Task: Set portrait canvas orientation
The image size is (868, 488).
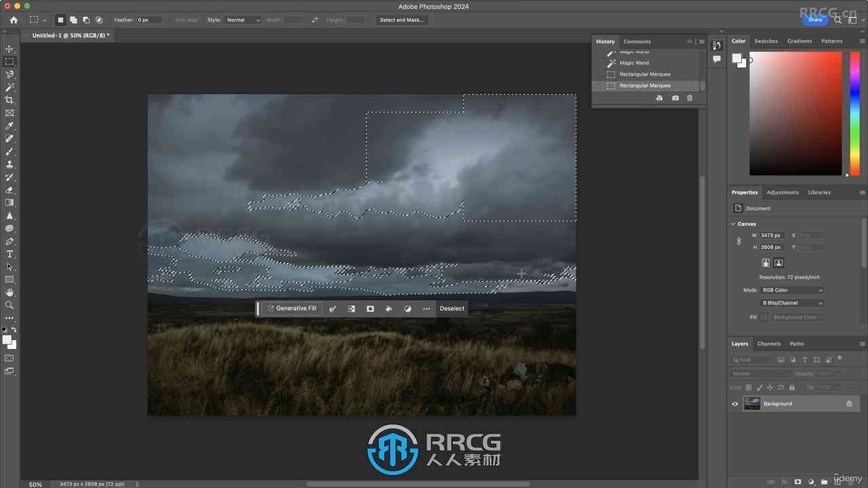Action: tap(766, 263)
